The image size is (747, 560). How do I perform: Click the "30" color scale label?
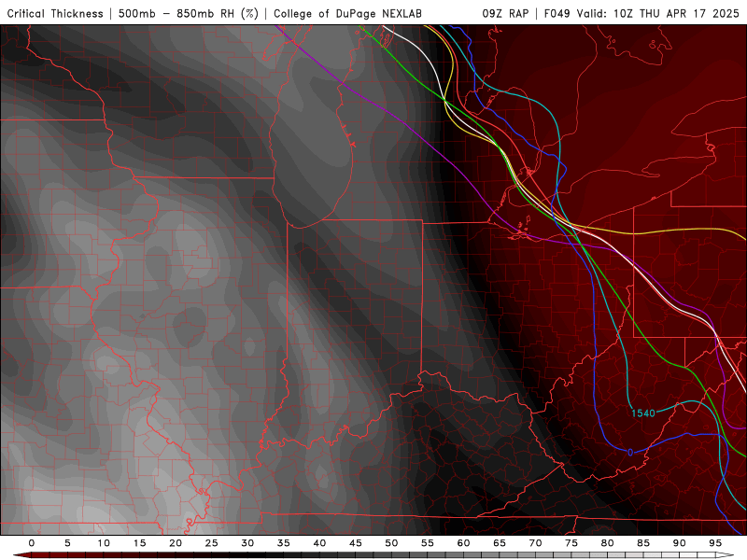click(x=247, y=543)
